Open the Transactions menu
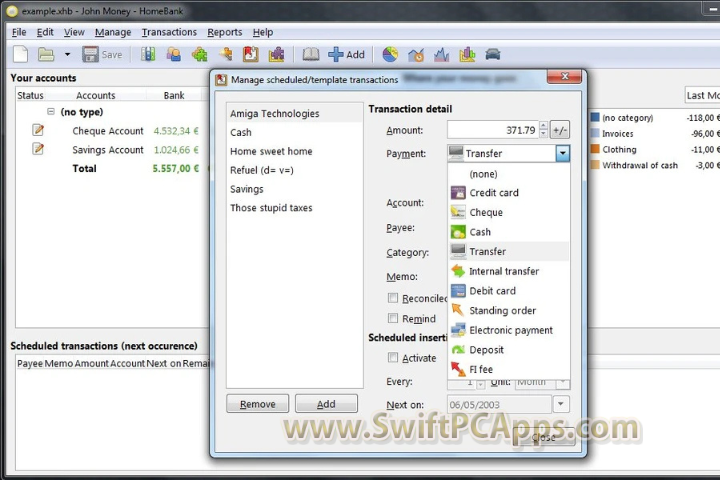Viewport: 720px width, 480px height. tap(169, 32)
